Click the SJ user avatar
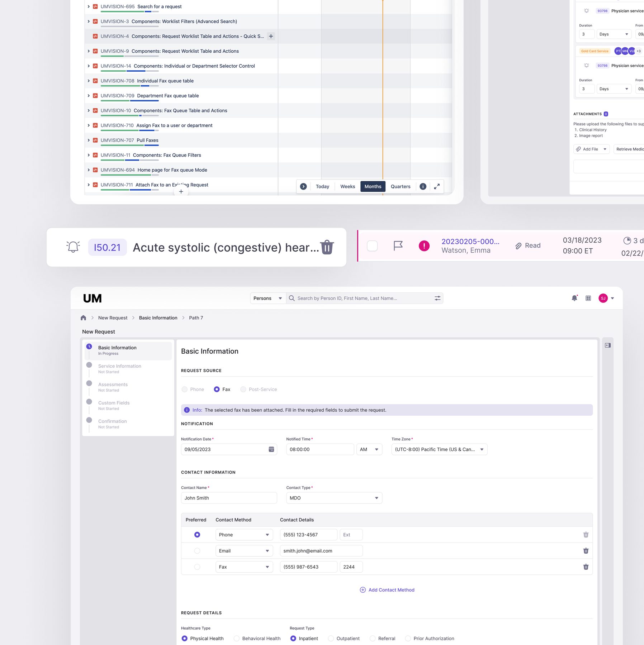This screenshot has height=645, width=644. (603, 298)
